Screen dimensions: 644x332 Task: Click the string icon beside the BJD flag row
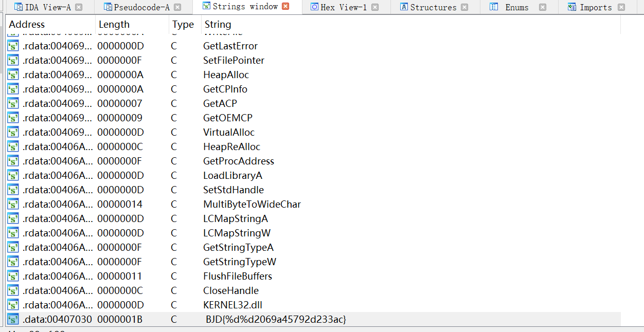point(13,319)
